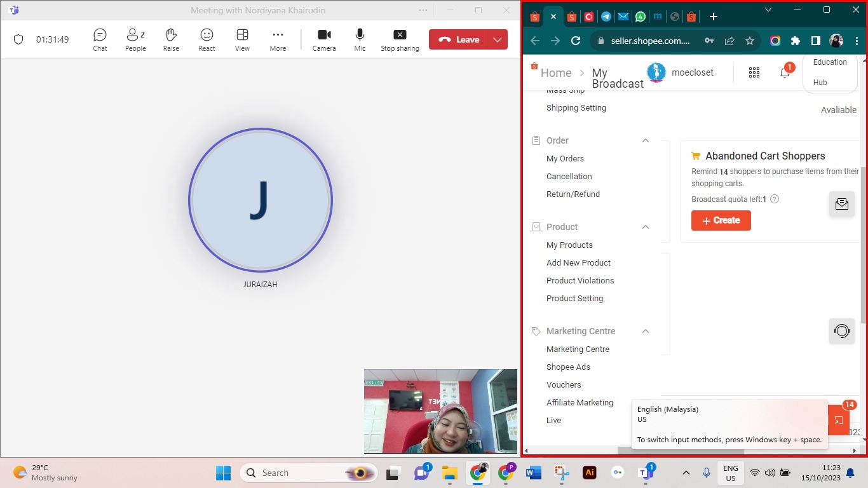Screen dimensions: 868x488
Task: Click the browser horizontal scrollbar
Action: [x=680, y=451]
